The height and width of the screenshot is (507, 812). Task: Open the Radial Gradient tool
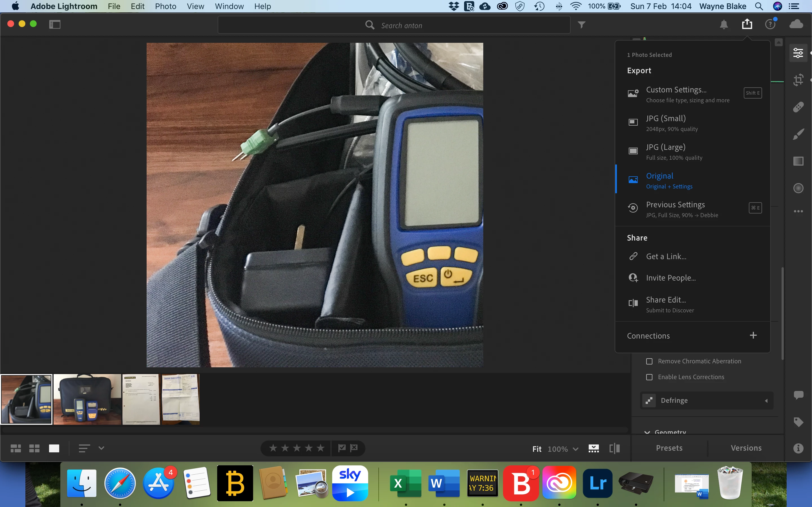pos(798,188)
